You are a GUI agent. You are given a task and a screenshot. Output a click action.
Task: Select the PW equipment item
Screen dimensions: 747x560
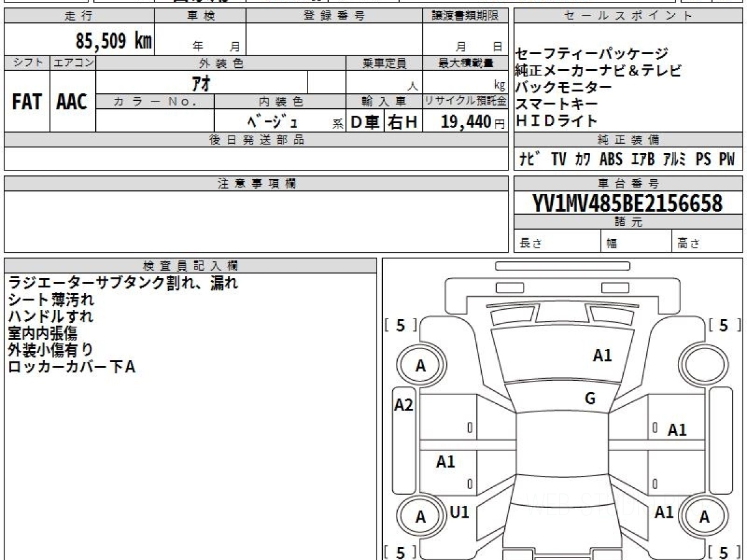click(x=727, y=159)
